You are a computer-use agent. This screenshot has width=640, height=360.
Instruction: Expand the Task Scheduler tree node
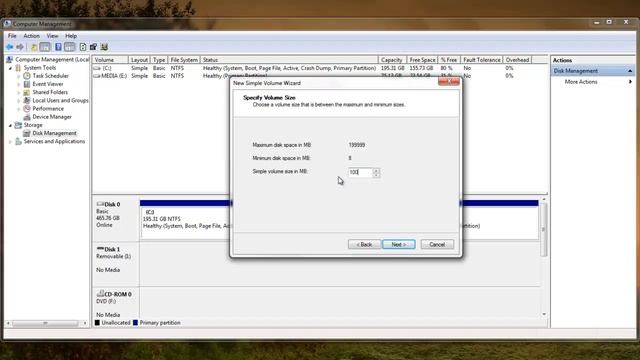(18, 76)
